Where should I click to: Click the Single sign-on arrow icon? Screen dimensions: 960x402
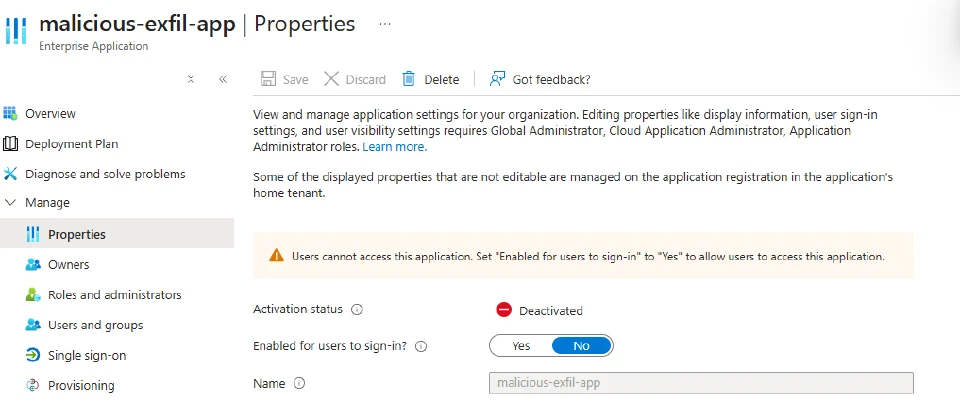pyautogui.click(x=32, y=355)
